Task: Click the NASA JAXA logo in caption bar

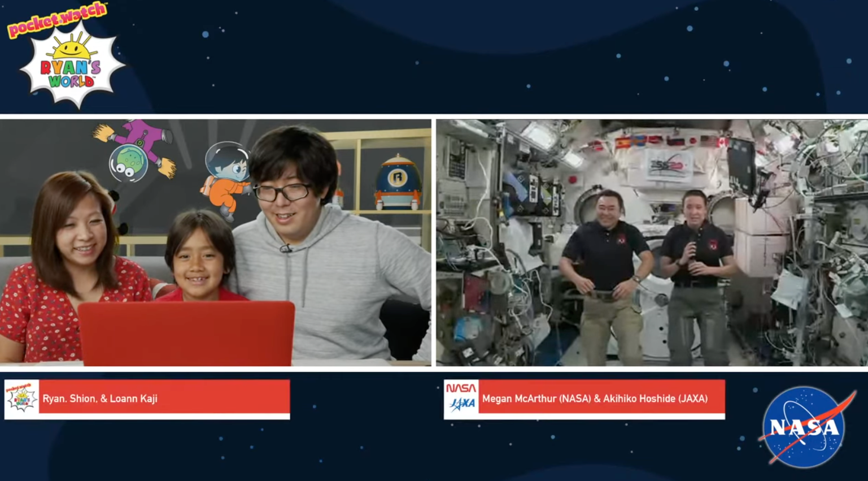Action: pyautogui.click(x=461, y=398)
